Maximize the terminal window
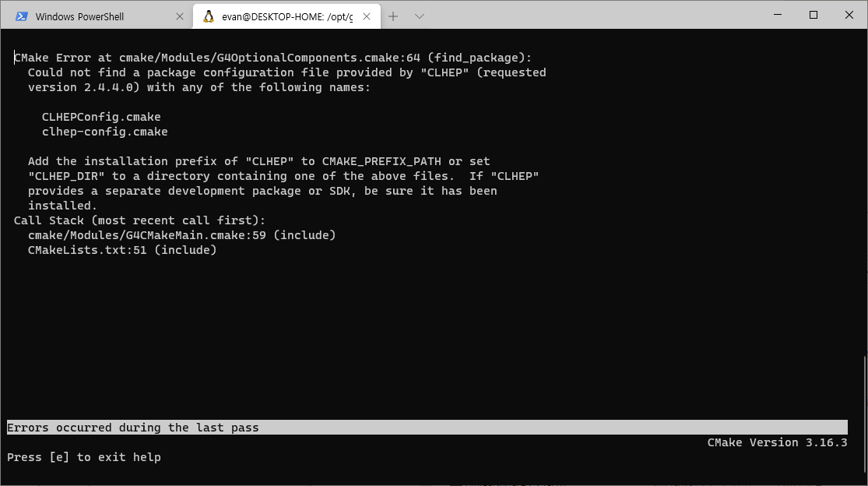The width and height of the screenshot is (868, 486). tap(814, 15)
